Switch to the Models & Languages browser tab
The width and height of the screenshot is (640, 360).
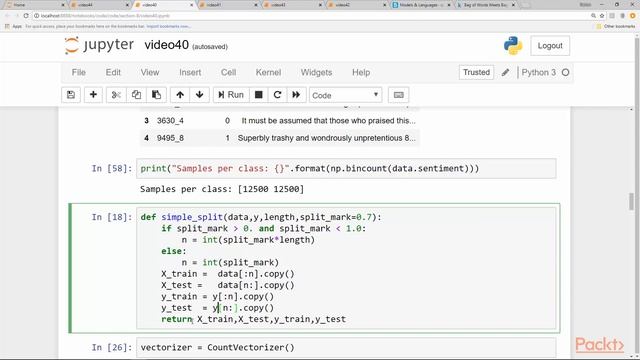(x=421, y=5)
